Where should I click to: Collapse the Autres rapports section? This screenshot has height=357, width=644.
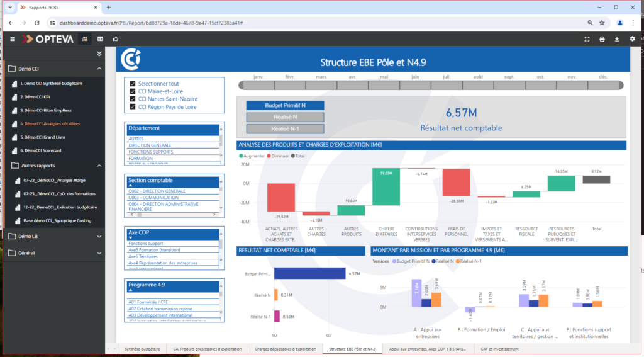(99, 166)
